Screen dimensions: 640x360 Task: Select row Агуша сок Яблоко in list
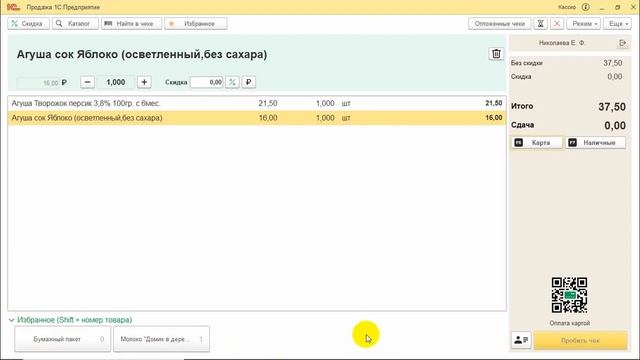(x=257, y=118)
